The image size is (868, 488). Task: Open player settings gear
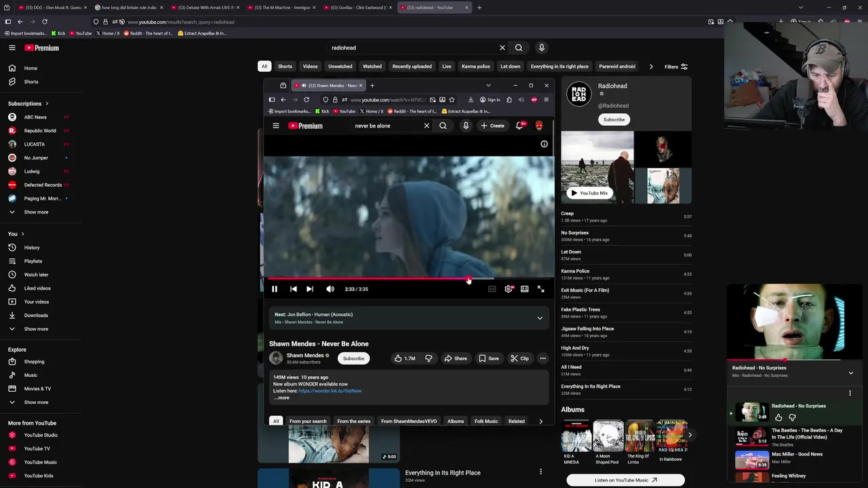tap(509, 289)
